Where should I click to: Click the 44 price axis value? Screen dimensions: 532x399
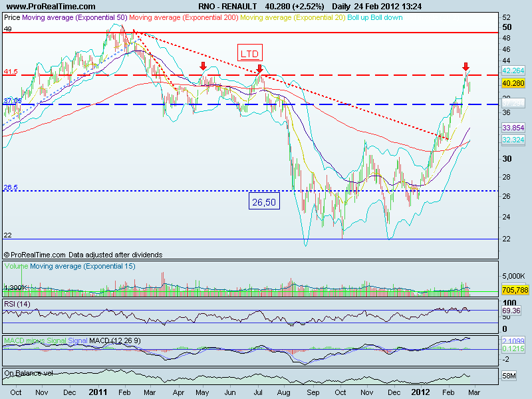(x=506, y=61)
